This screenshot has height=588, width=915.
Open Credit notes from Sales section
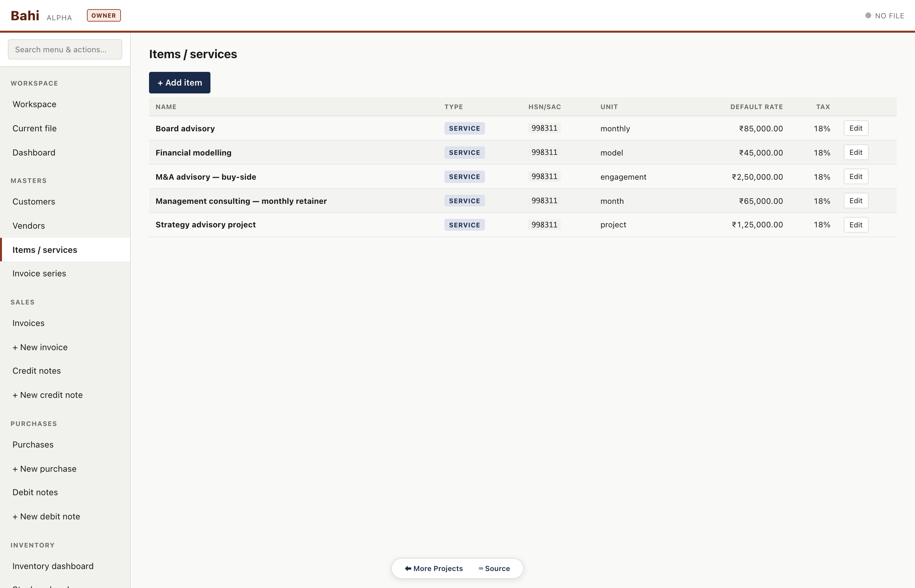tap(36, 371)
